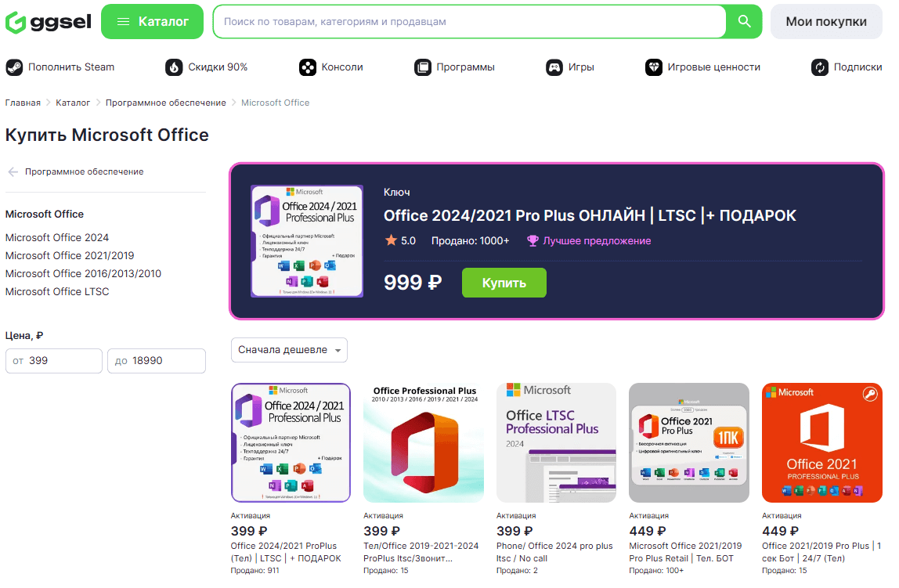Expand the sorting dropdown 'Сначала дешевле'
The height and width of the screenshot is (588, 899).
click(289, 350)
